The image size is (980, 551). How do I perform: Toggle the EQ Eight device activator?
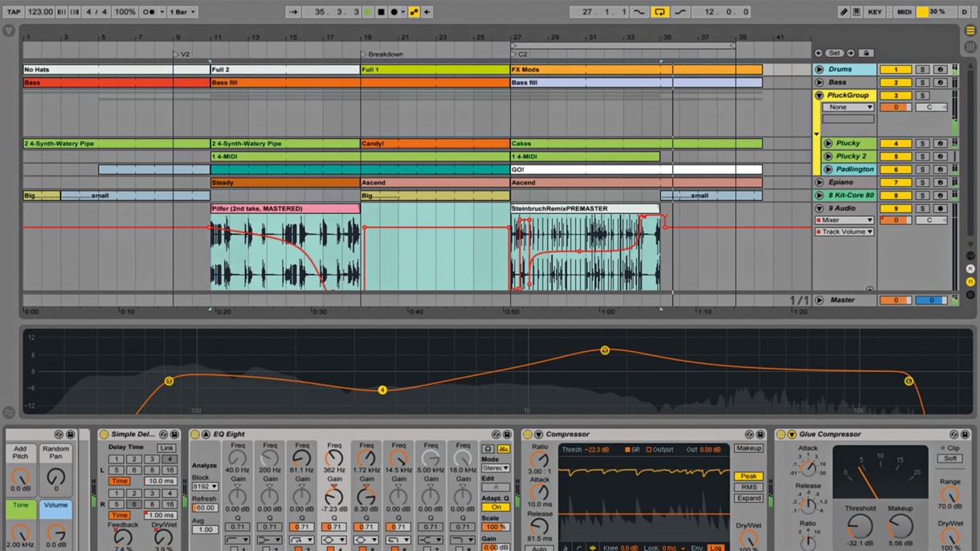tap(196, 435)
